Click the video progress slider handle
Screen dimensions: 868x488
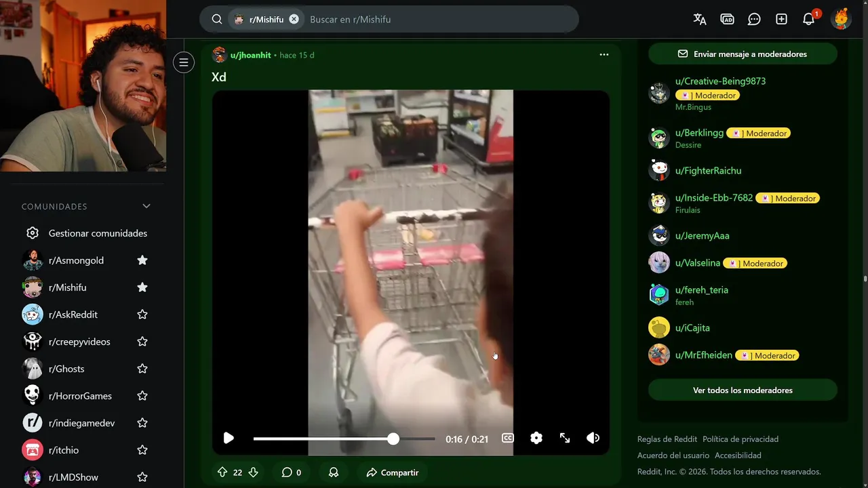click(393, 439)
